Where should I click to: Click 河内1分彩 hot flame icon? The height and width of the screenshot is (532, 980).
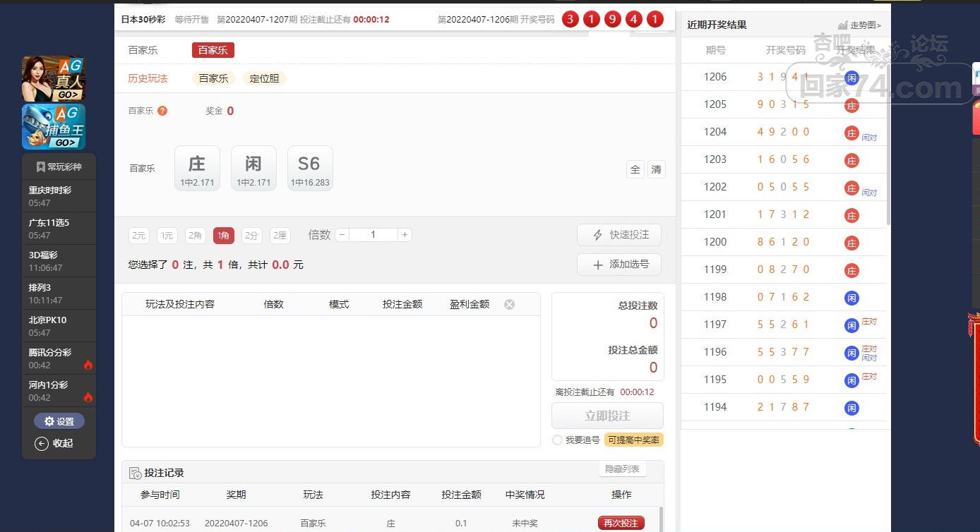pos(88,397)
